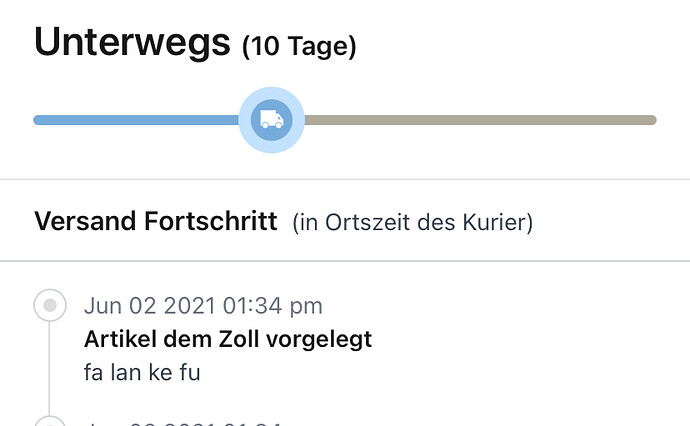Click the Artikel dem Zoll vorgelegt entry
Screen dimensions: 690x426
228,340
